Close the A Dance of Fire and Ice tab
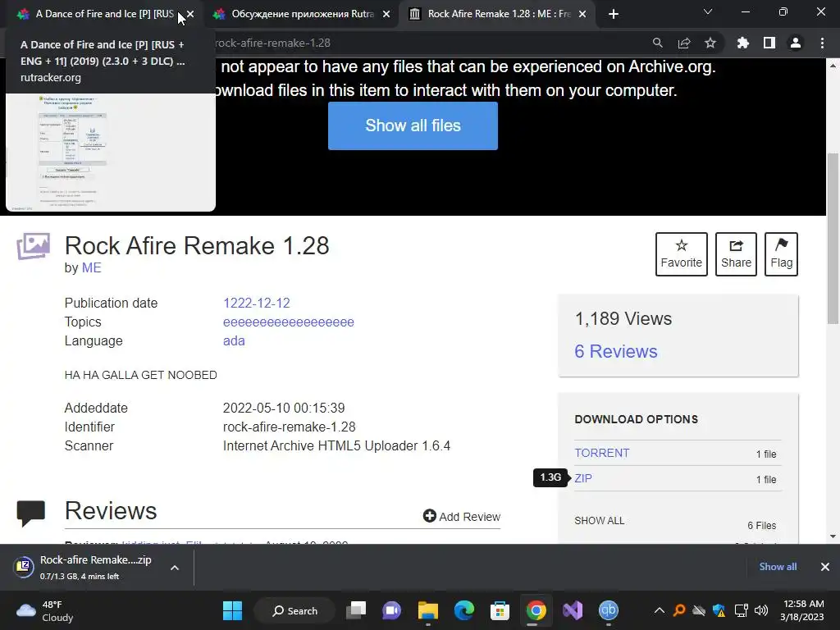This screenshot has height=630, width=840. pos(190,15)
